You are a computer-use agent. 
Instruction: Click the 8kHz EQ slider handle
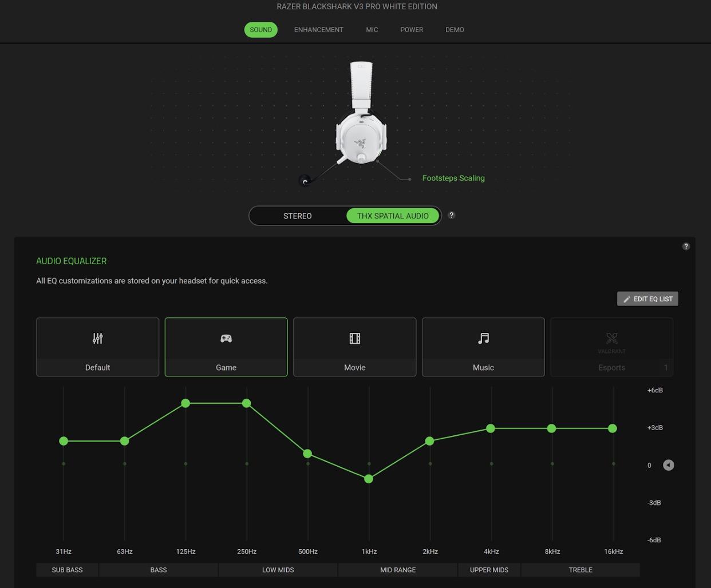coord(551,428)
